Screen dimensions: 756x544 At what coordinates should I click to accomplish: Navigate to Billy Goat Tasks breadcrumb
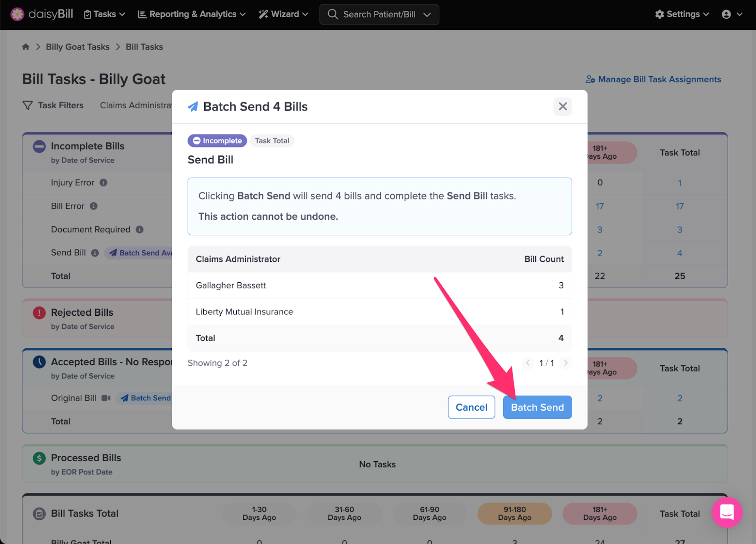click(77, 47)
